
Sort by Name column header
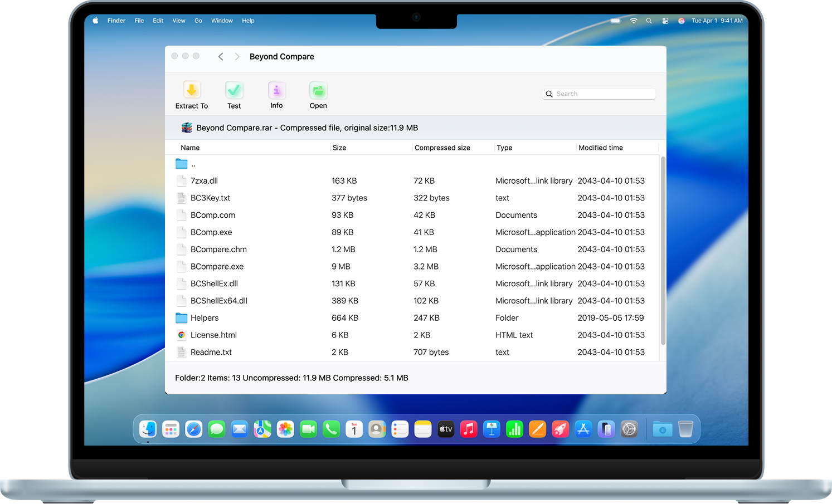[x=190, y=148]
